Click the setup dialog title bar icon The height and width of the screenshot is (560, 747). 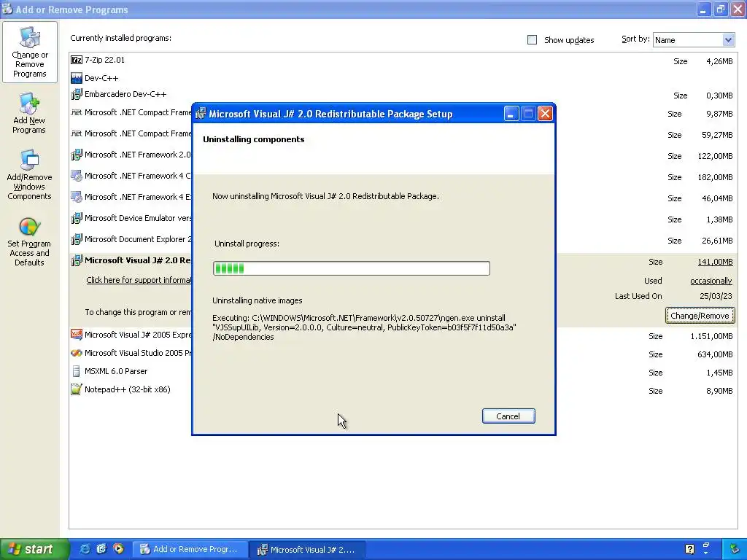201,113
